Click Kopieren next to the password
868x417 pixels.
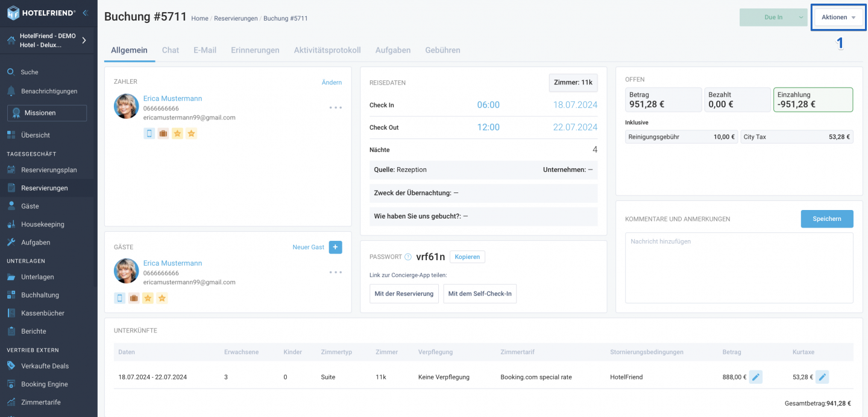(x=467, y=257)
